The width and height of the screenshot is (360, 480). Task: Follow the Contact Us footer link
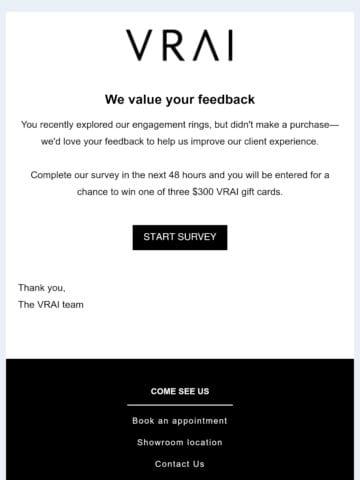pos(180,464)
